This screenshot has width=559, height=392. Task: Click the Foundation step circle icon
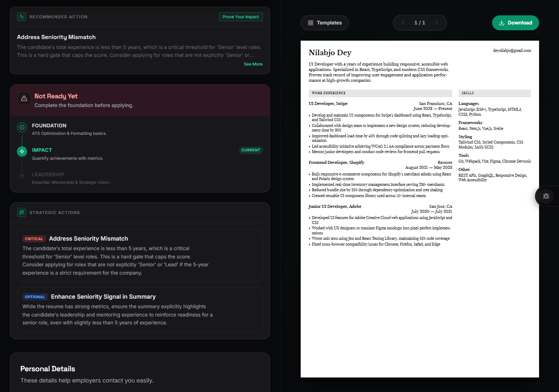(x=22, y=127)
